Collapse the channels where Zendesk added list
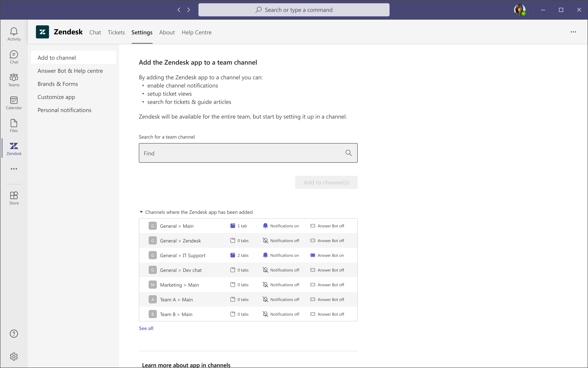 141,212
